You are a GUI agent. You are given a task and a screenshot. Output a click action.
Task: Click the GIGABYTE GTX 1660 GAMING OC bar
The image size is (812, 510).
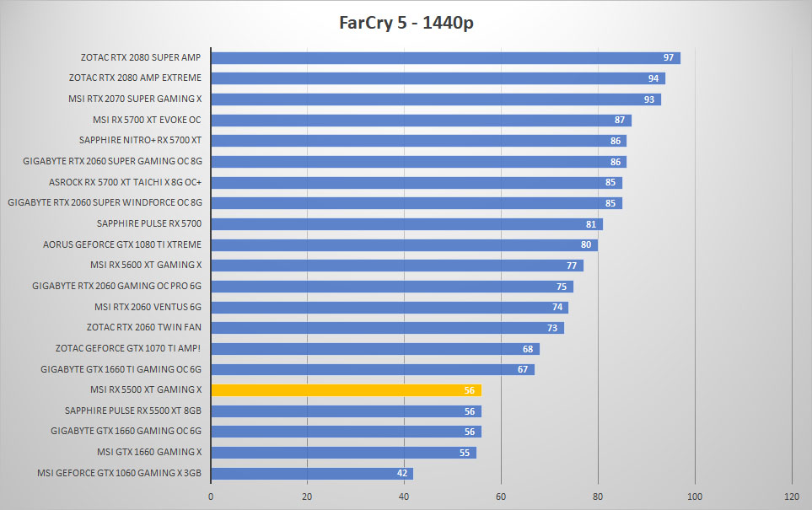347,432
